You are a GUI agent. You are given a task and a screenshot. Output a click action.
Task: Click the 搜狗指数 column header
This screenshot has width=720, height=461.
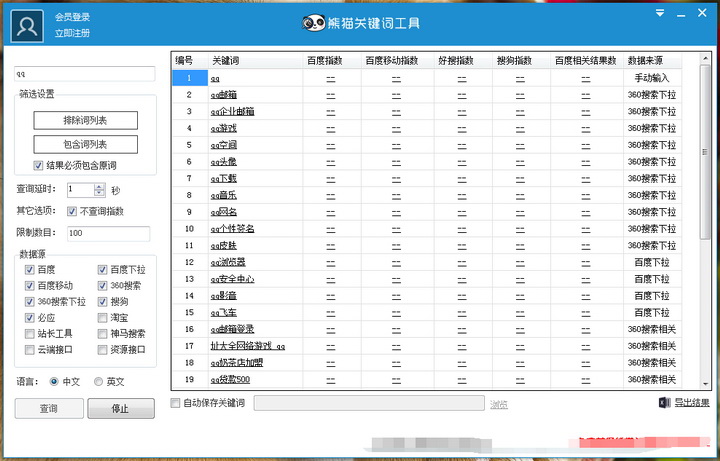(x=521, y=61)
